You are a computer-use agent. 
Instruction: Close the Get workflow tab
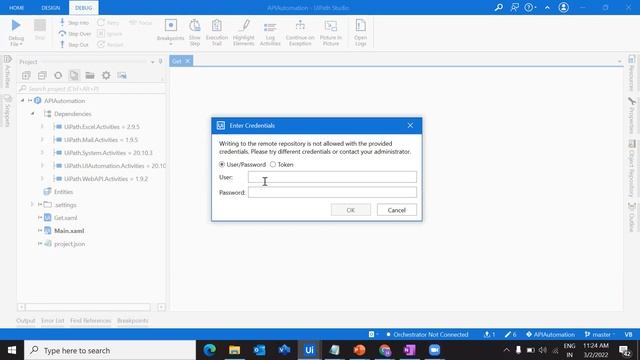click(x=187, y=61)
